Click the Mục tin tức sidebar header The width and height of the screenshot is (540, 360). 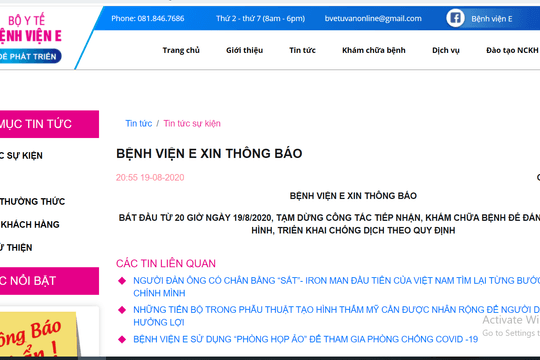coord(49,124)
